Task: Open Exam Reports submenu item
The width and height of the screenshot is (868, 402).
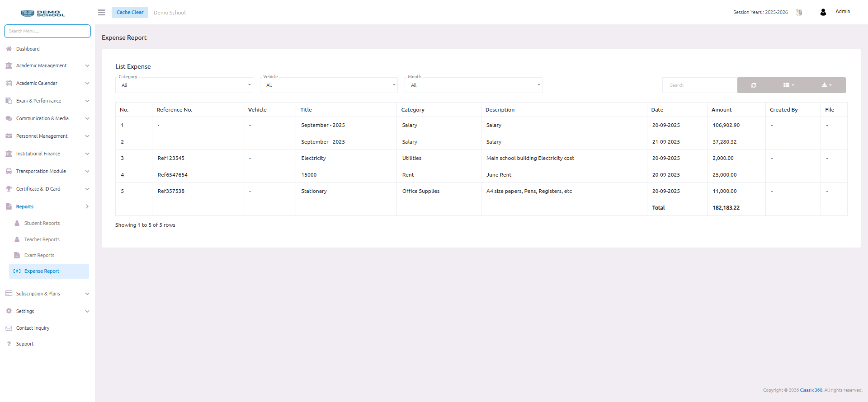Action: click(39, 255)
